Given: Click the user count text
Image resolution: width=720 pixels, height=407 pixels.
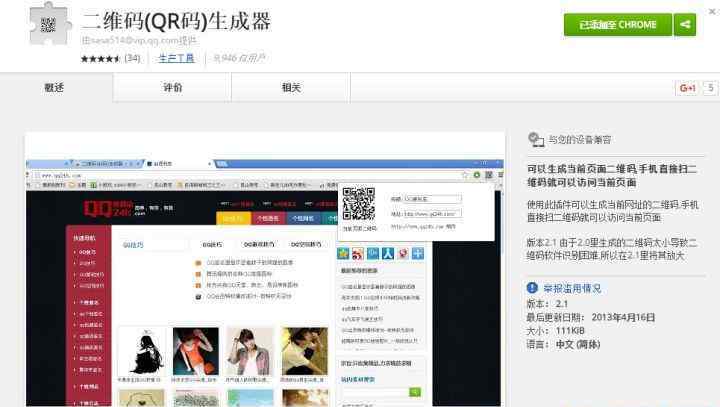Looking at the screenshot, I should click(239, 58).
